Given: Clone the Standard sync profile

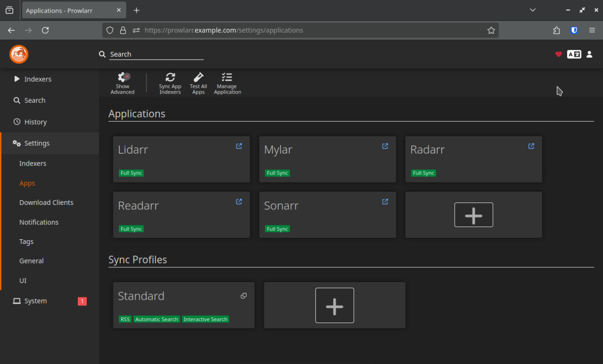Looking at the screenshot, I should pos(244,296).
